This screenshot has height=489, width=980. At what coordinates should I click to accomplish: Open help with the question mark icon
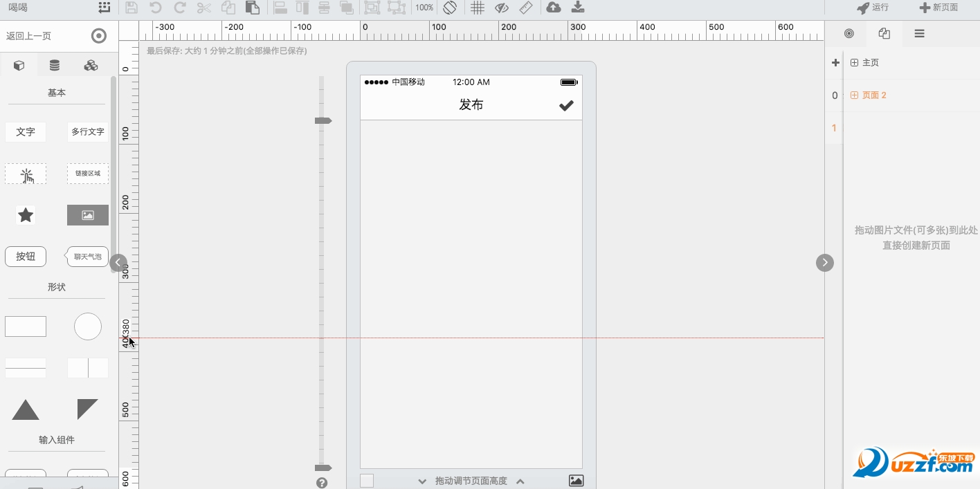pyautogui.click(x=322, y=483)
